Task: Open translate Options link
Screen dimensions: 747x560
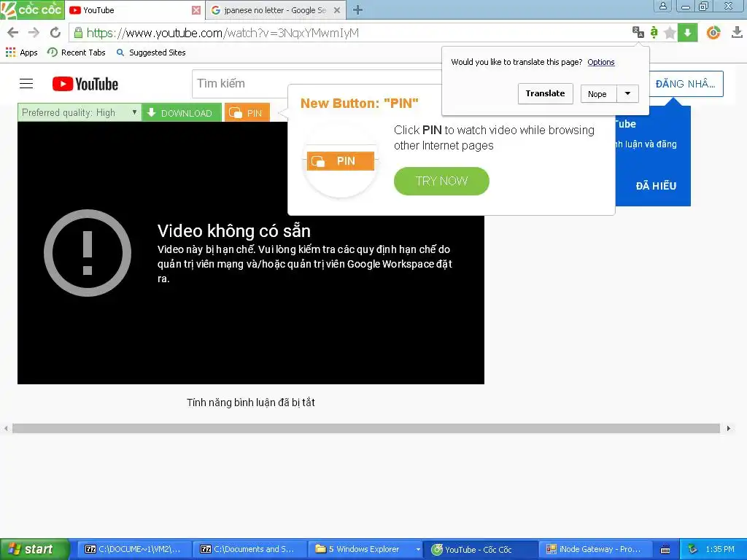Action: point(601,62)
